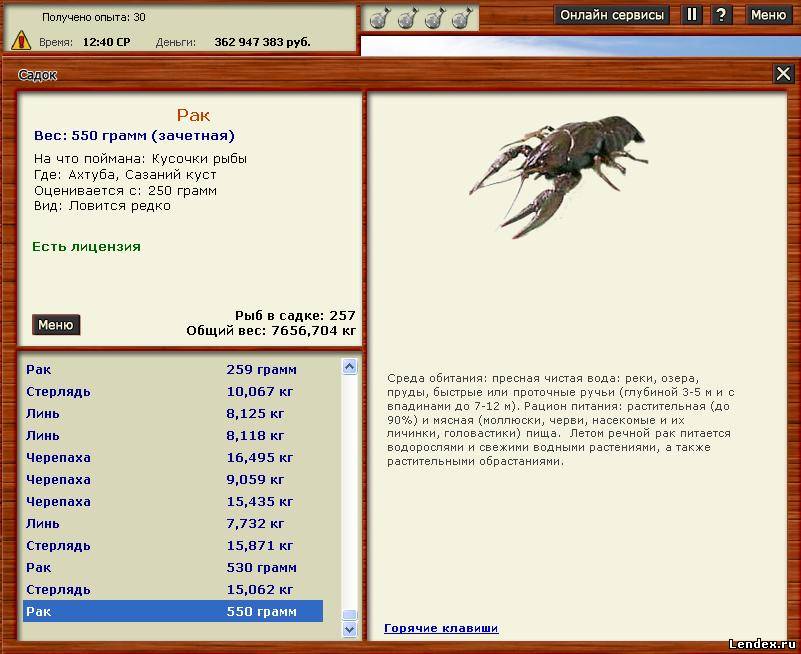
Task: Select the Линь 8,125 кг row
Action: (173, 413)
